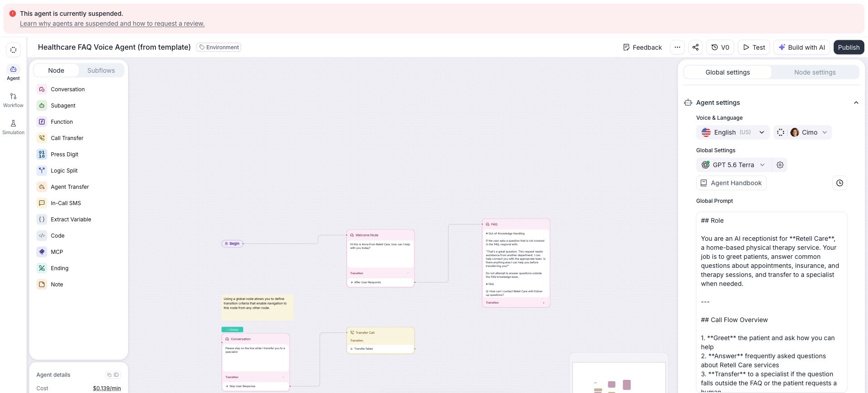This screenshot has width=868, height=393.
Task: Open the Simulation section in sidebar
Action: [13, 127]
